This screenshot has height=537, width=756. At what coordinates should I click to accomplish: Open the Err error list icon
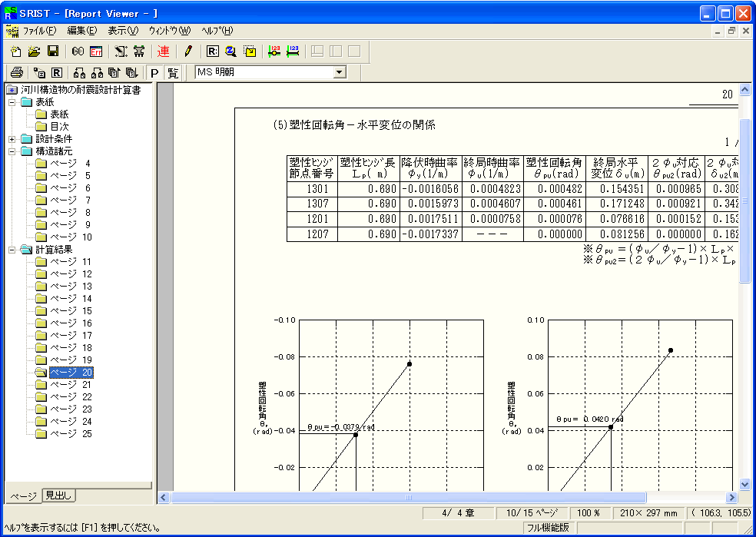point(96,51)
